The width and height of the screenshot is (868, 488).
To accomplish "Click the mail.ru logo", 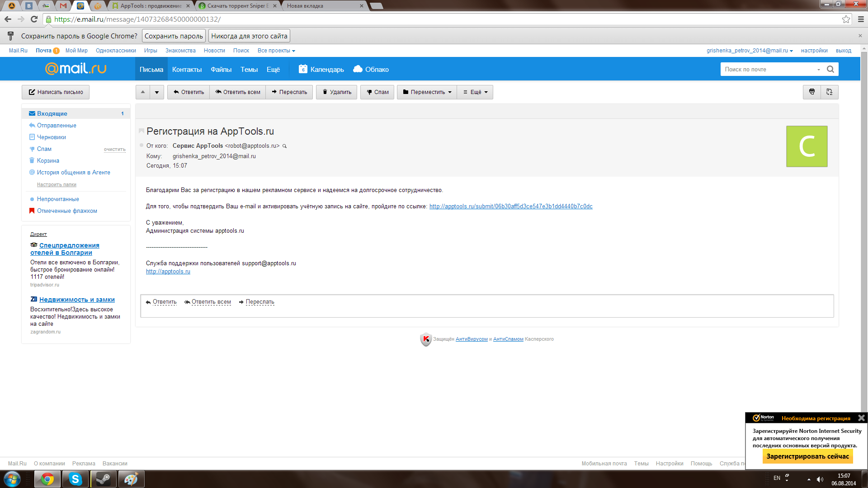I will point(75,68).
